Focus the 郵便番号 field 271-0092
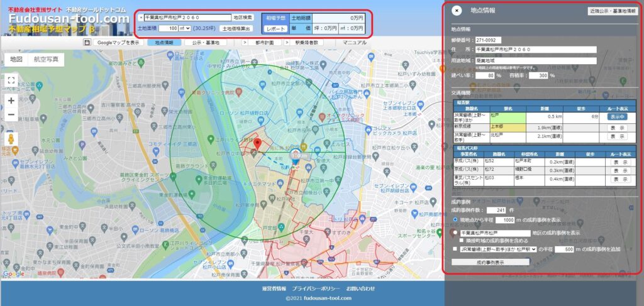 pyautogui.click(x=488, y=40)
